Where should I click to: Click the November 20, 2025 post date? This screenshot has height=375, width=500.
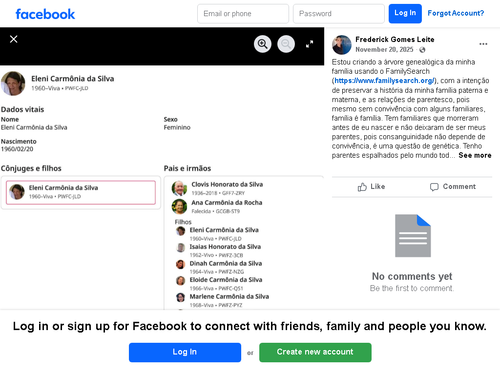point(384,50)
